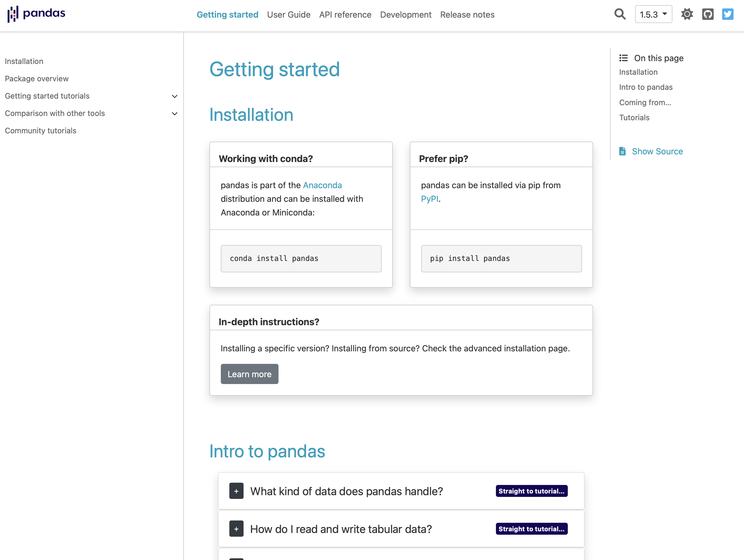Click Community tutorials in sidebar
Image resolution: width=744 pixels, height=560 pixels.
coord(40,130)
